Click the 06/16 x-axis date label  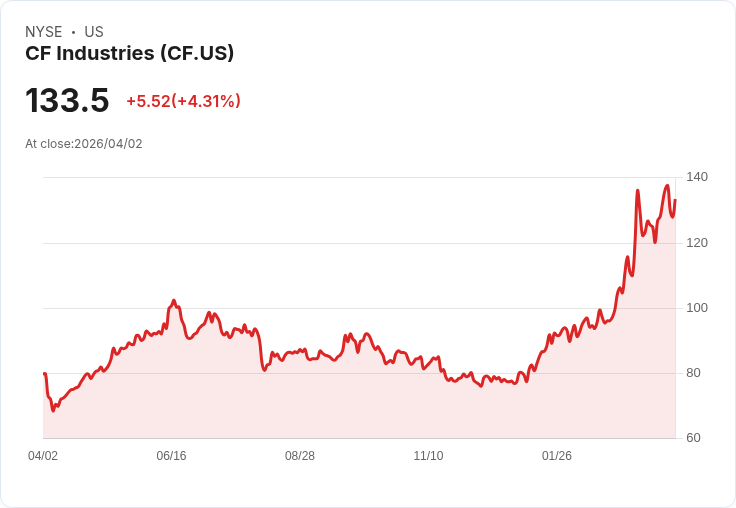(x=171, y=456)
